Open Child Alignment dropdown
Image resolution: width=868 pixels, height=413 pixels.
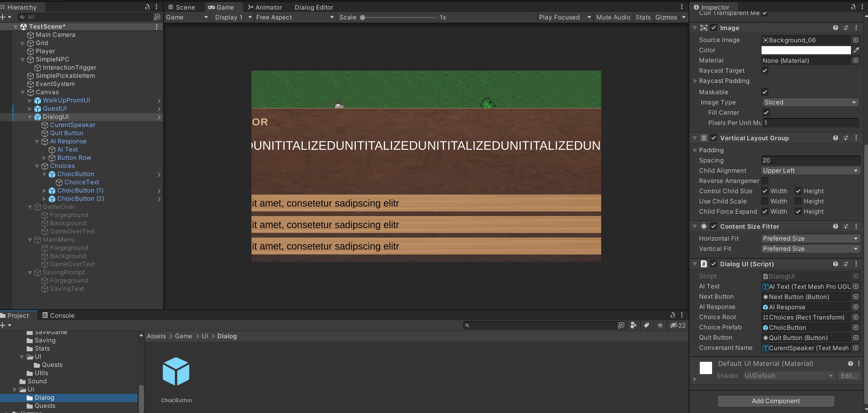(810, 171)
